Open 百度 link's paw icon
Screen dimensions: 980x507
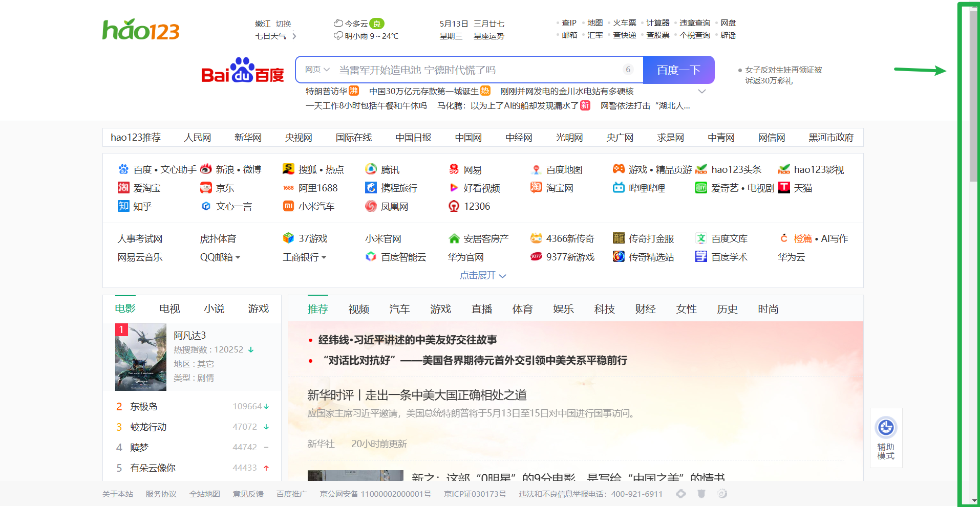tap(123, 169)
